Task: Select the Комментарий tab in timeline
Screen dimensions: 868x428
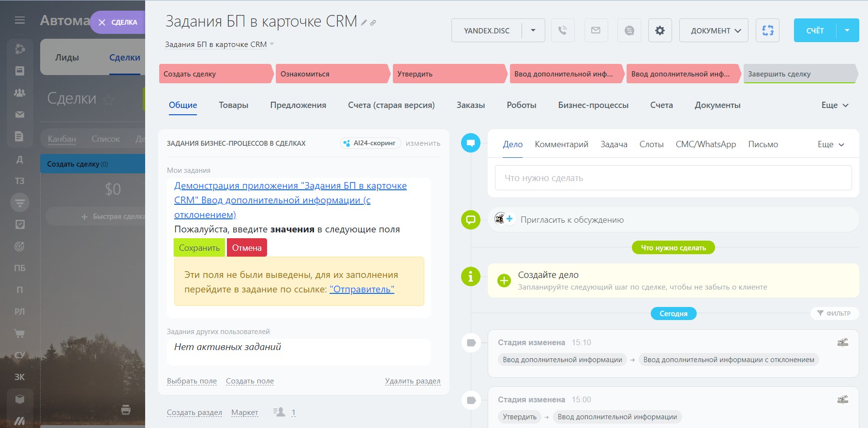Action: [x=561, y=144]
